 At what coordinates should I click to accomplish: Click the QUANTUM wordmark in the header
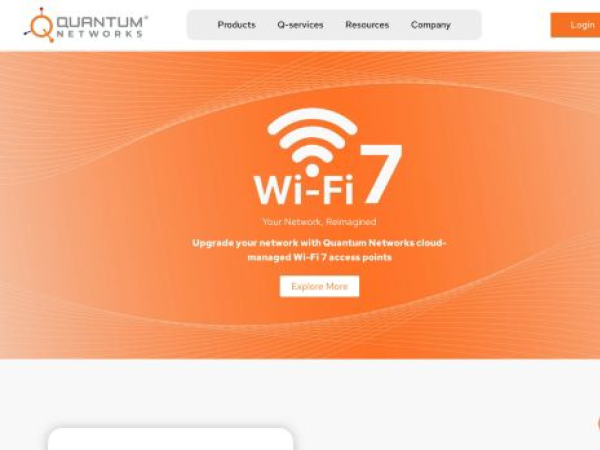coord(100,22)
